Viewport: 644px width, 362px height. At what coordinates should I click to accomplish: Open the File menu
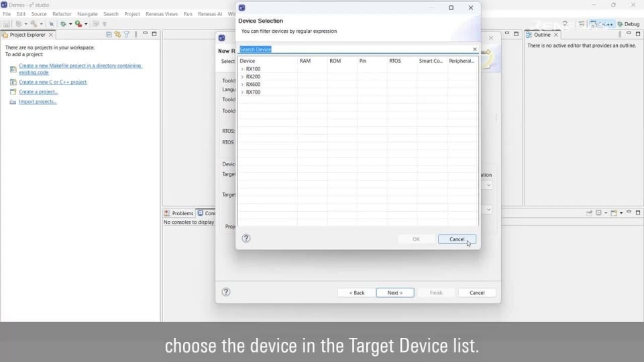(7, 14)
